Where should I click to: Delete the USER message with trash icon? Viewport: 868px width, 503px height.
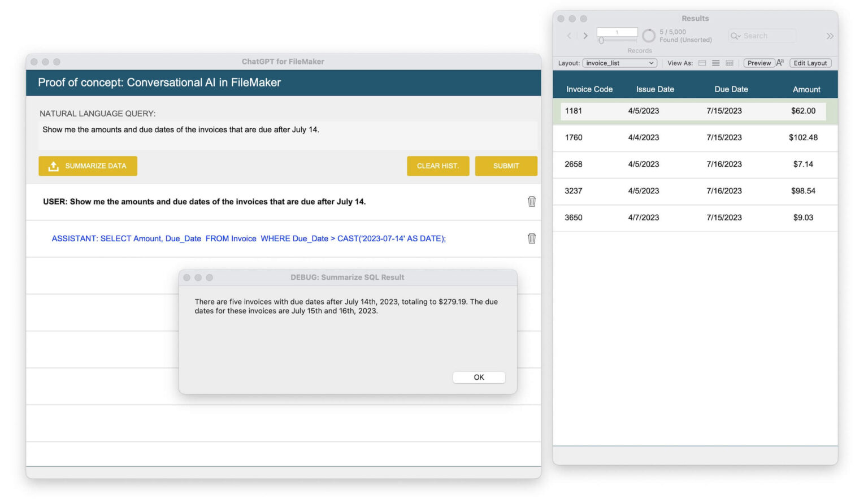click(x=531, y=202)
